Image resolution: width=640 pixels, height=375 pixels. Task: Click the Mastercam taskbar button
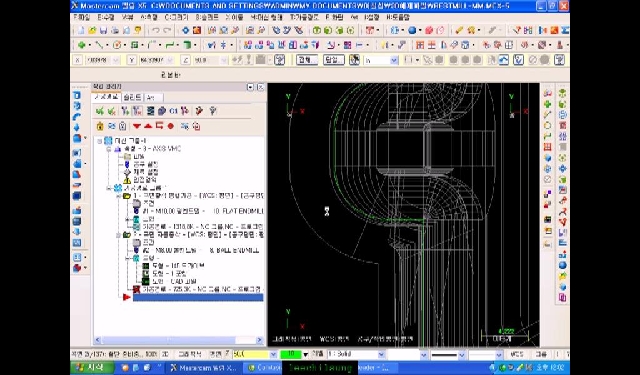pos(203,368)
